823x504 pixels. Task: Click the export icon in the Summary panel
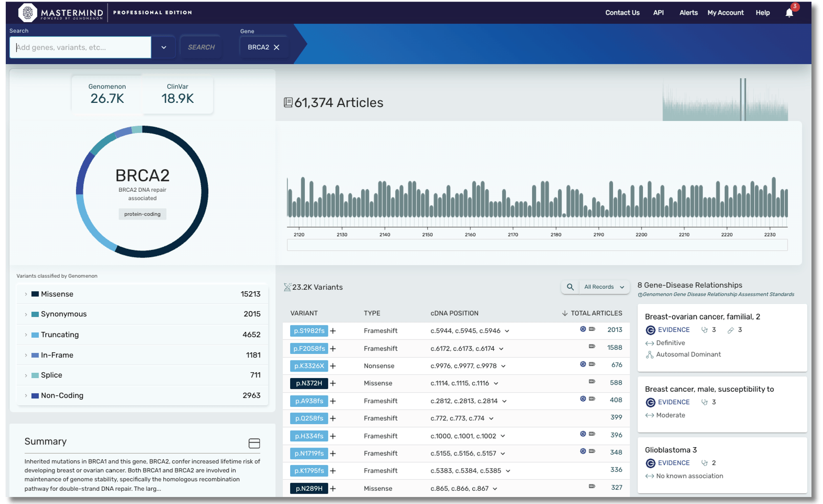(254, 444)
